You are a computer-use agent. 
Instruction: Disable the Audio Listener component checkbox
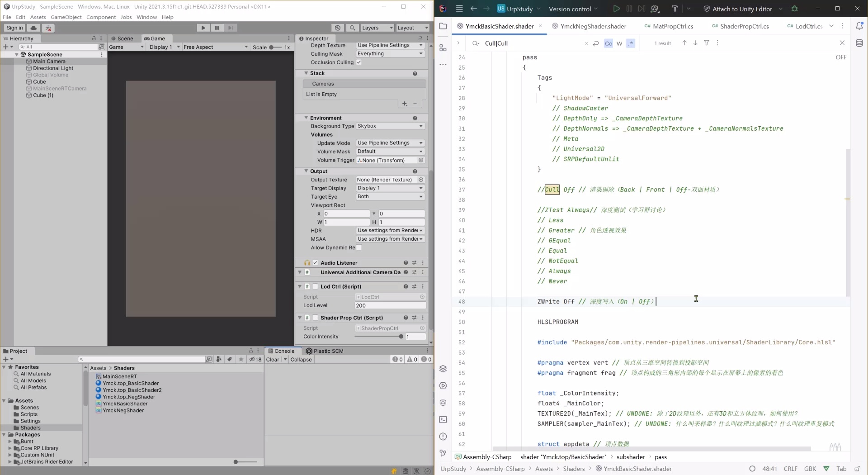click(314, 262)
